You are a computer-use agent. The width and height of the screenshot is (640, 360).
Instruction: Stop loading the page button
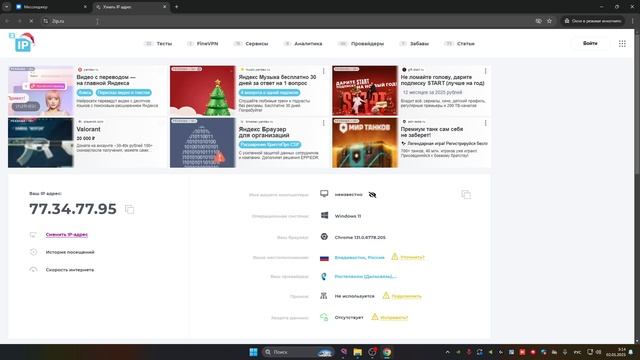coord(31,21)
